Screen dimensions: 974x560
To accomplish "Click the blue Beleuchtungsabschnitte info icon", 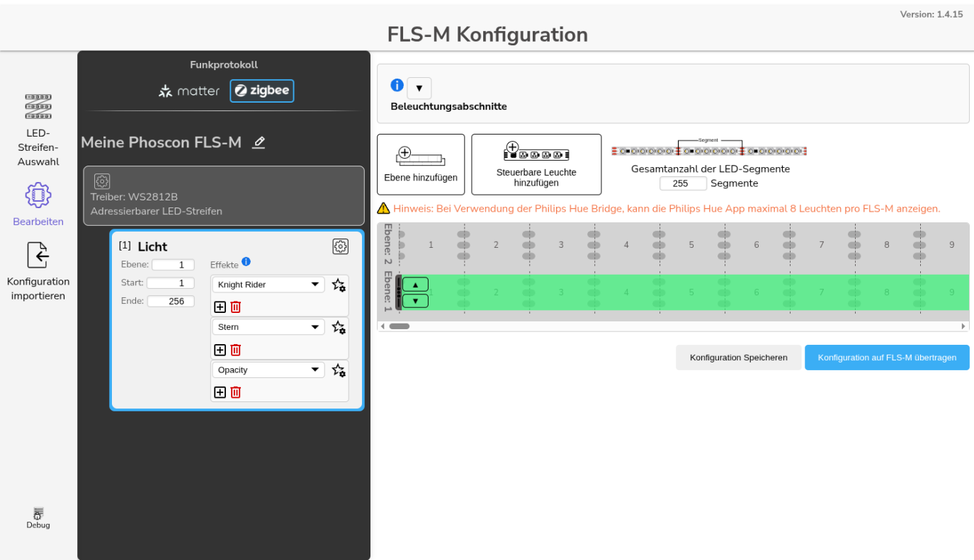I will pos(397,85).
